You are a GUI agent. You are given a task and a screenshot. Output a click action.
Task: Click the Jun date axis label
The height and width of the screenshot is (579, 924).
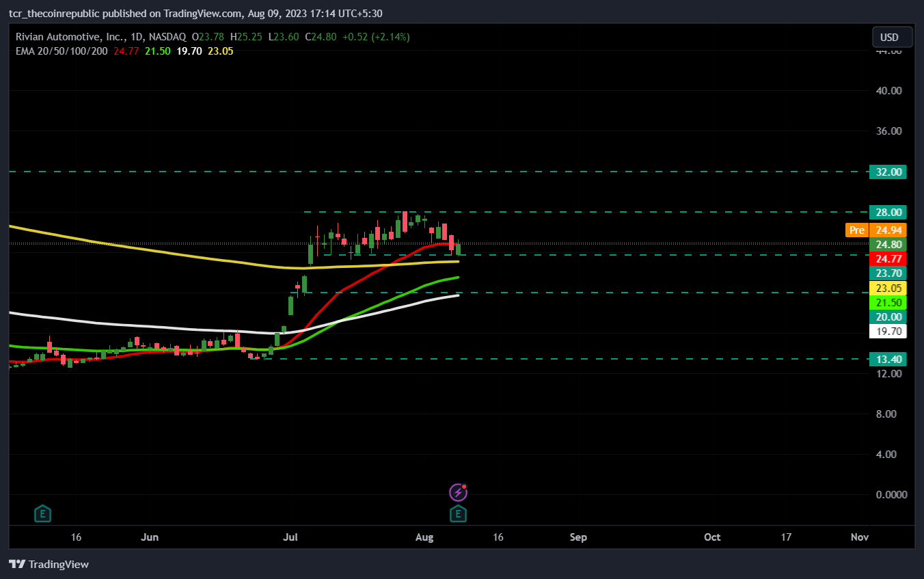click(x=150, y=537)
